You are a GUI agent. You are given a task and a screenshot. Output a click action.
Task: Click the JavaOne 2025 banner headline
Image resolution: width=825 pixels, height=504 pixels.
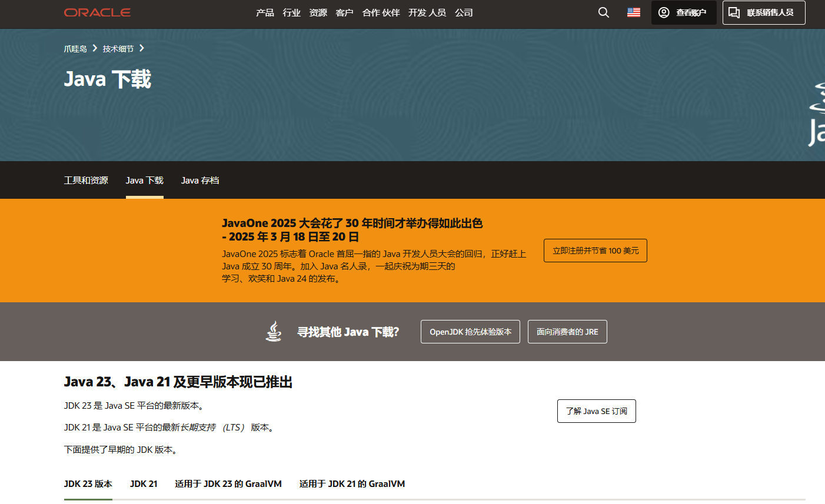tap(352, 230)
